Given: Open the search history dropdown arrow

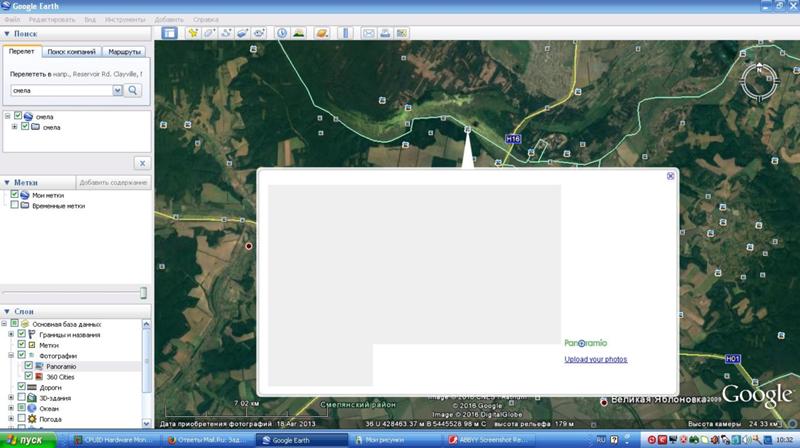Looking at the screenshot, I should coord(117,90).
